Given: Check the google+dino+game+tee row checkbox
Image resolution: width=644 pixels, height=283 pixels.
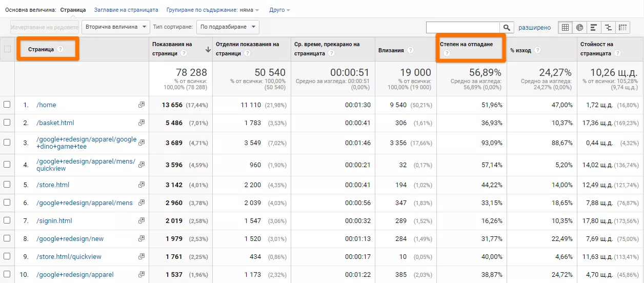Looking at the screenshot, I should [x=7, y=143].
